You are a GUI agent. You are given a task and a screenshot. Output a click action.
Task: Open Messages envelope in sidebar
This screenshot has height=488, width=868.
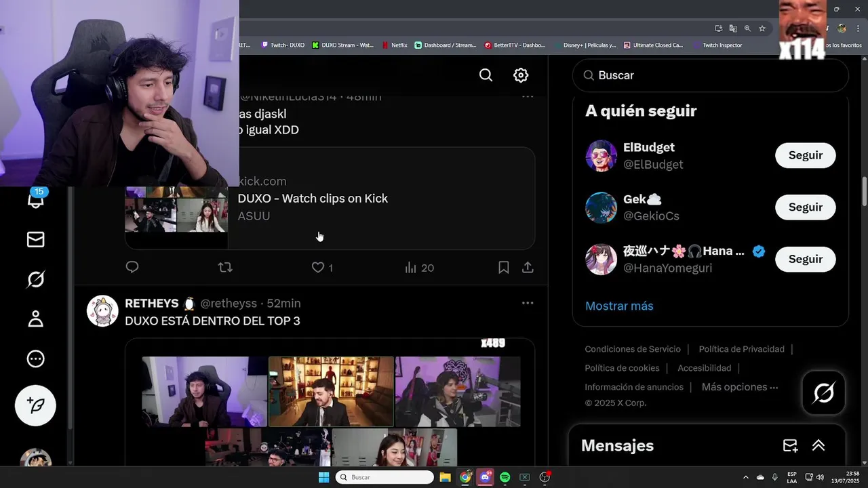coord(35,239)
